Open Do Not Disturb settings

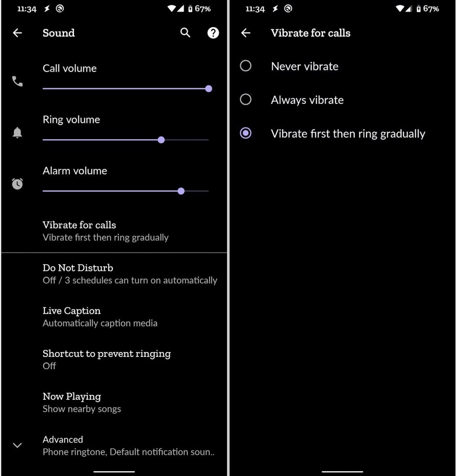coord(114,274)
